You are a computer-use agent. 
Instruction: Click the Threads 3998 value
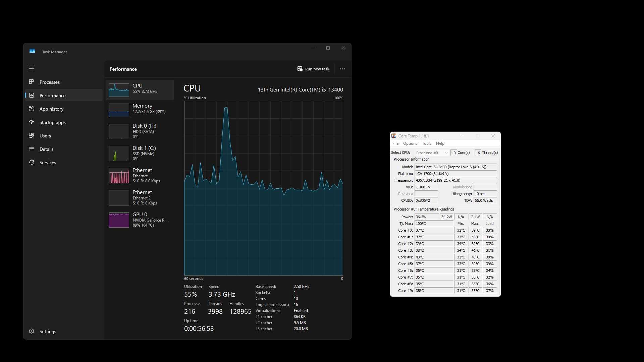click(215, 311)
